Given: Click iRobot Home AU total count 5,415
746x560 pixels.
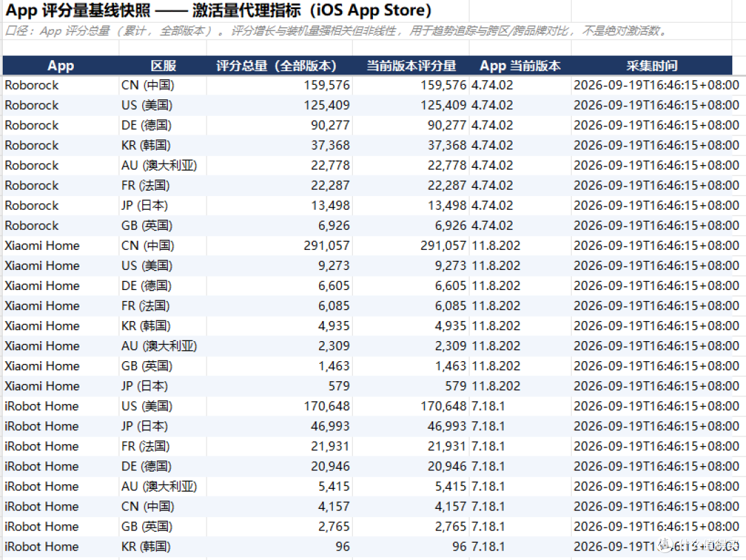Looking at the screenshot, I should coord(334,486).
